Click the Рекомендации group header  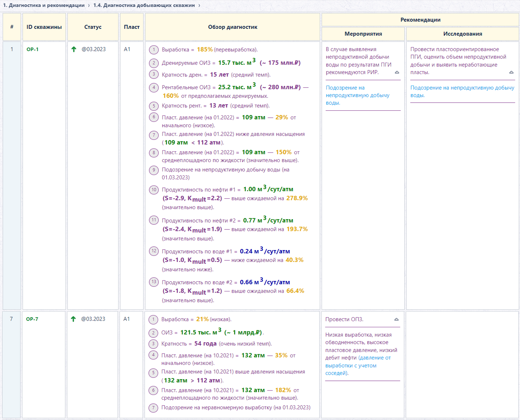point(420,20)
